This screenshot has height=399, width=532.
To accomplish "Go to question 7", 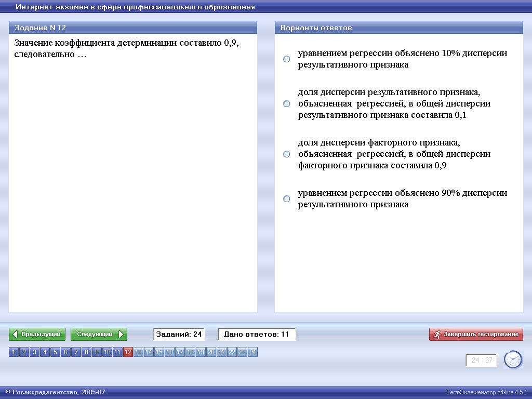I will tap(76, 352).
